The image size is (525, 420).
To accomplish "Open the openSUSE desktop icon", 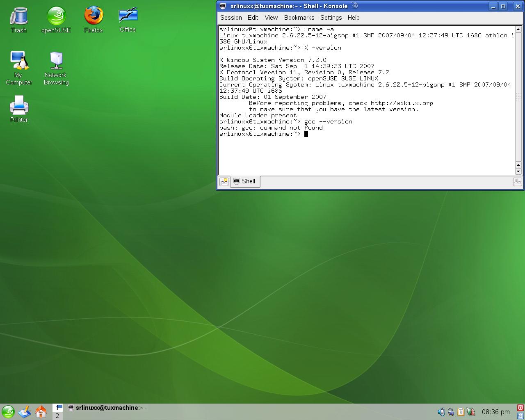I will point(56,20).
